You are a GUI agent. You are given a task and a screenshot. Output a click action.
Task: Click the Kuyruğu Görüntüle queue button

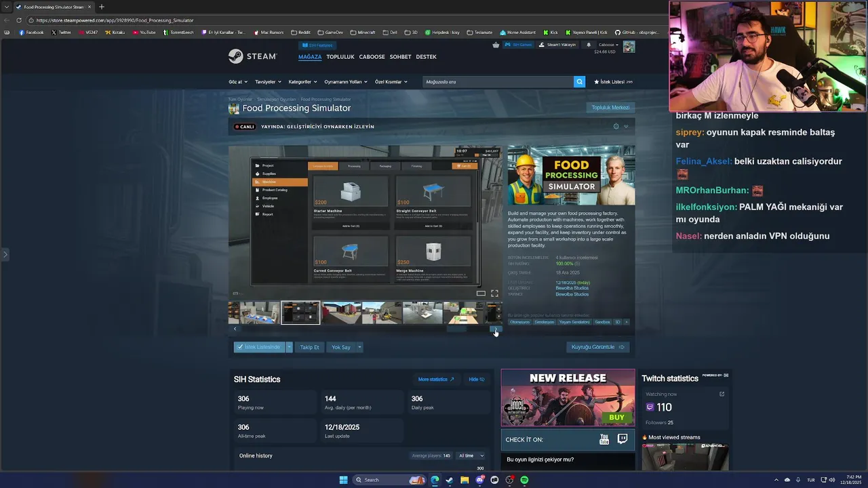click(x=597, y=347)
